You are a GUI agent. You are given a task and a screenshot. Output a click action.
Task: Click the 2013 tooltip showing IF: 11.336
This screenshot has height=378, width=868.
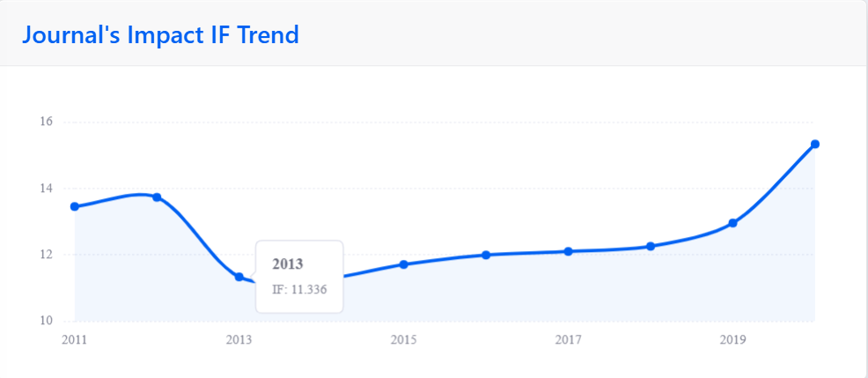click(x=299, y=277)
